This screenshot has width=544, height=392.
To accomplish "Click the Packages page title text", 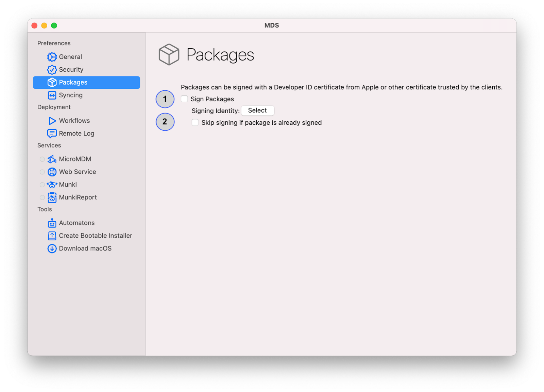I will click(x=220, y=55).
